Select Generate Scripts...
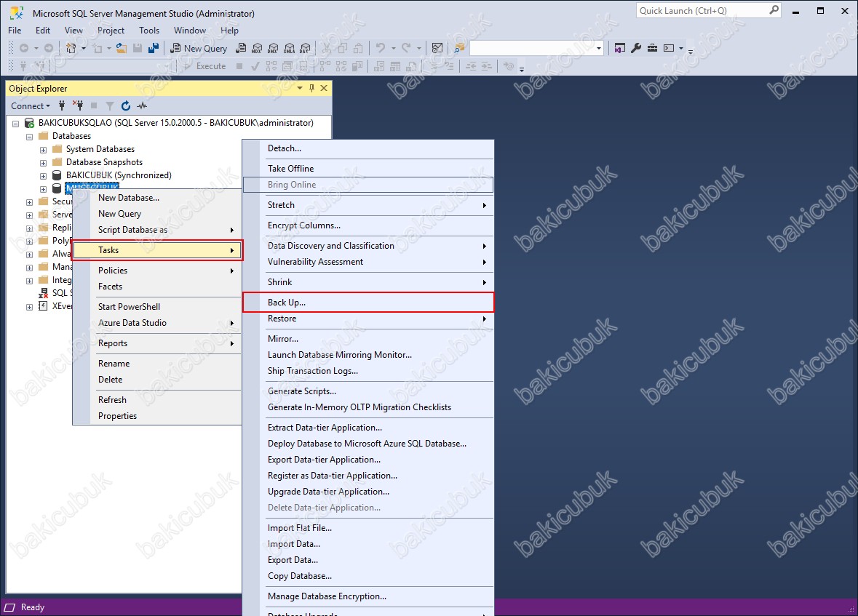Screen dimensions: 858x616 (x=368, y=391)
